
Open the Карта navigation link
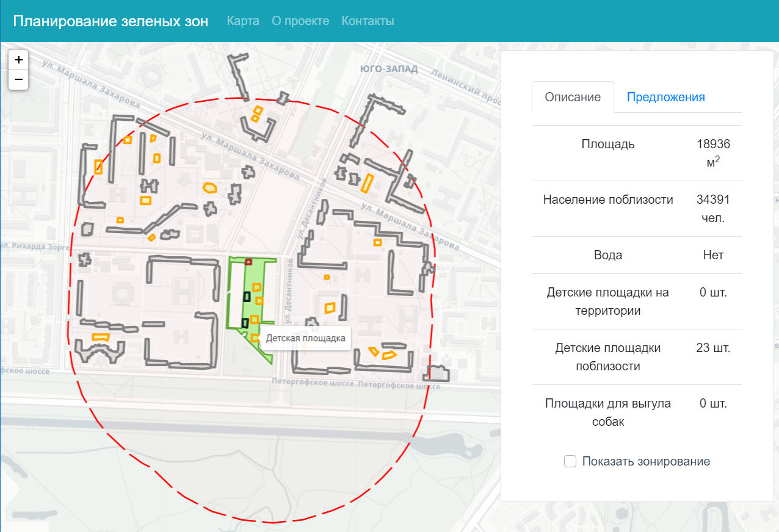tap(243, 21)
